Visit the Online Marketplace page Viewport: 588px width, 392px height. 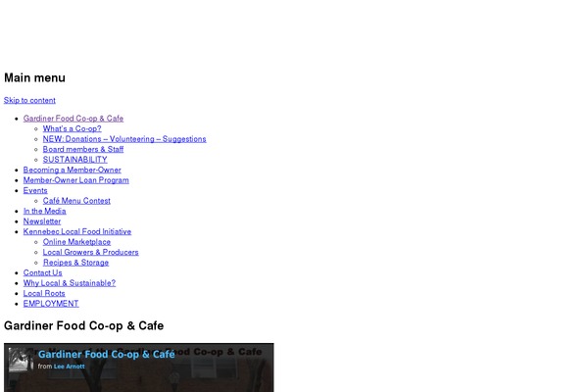click(76, 242)
